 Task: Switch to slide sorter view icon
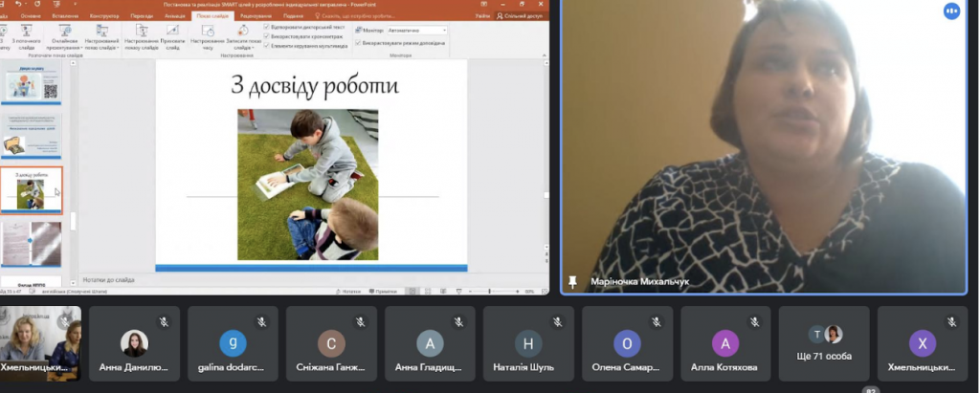(426, 291)
